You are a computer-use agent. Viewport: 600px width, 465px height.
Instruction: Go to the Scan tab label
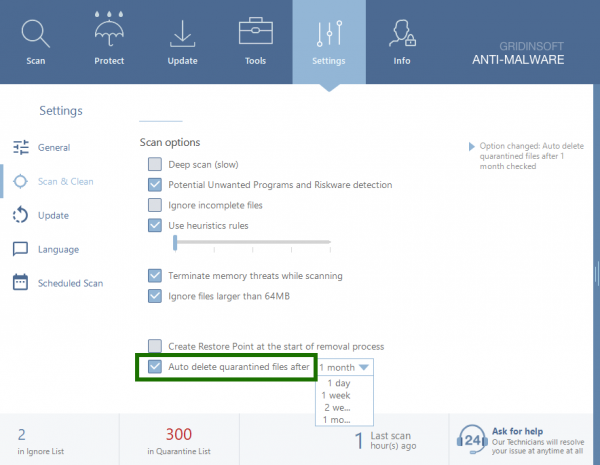tap(36, 61)
